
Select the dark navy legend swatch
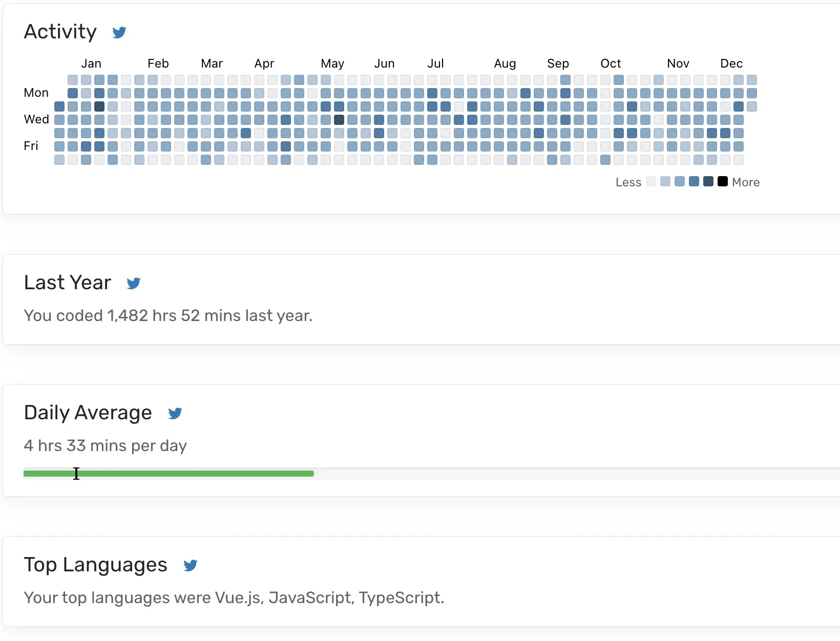click(x=708, y=181)
